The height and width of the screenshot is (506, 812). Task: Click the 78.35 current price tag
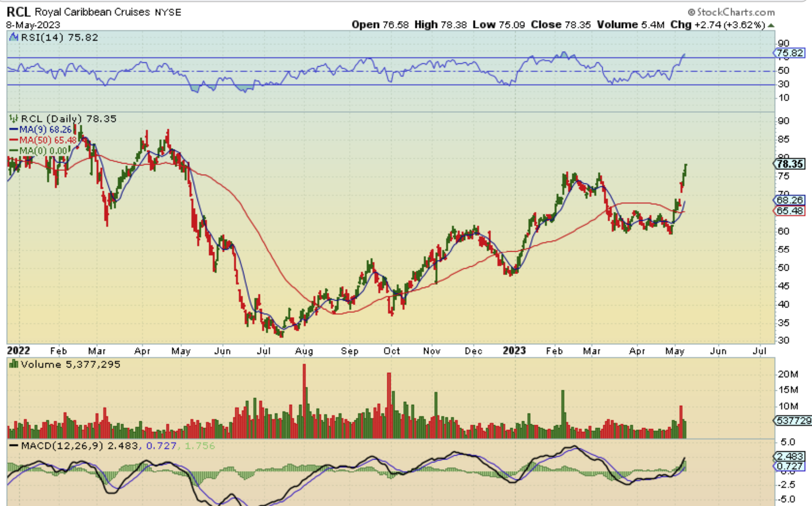coord(789,164)
